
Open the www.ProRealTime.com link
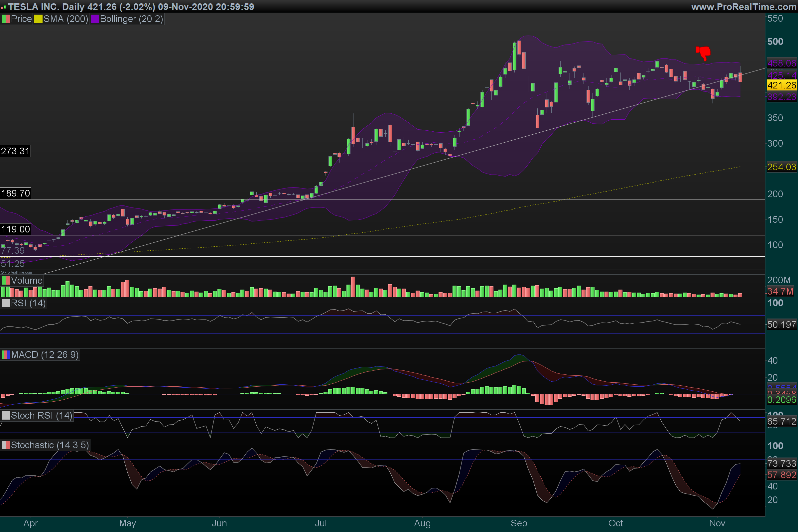[x=744, y=7]
